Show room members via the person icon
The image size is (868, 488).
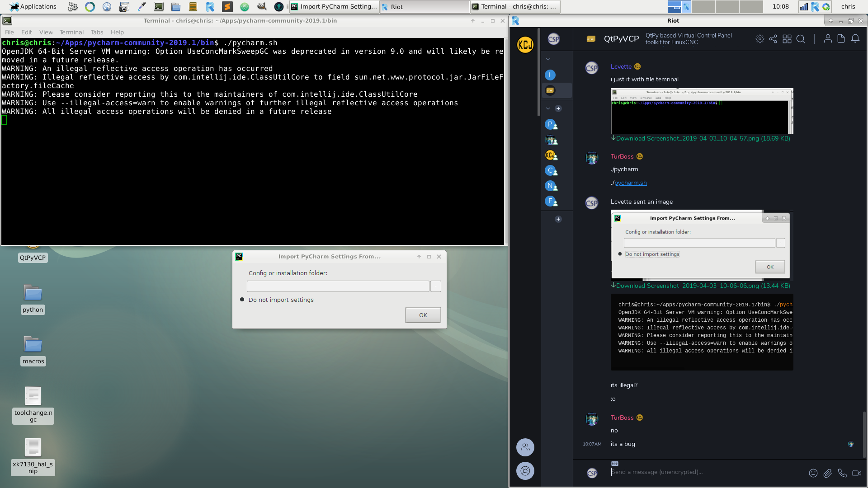click(828, 39)
